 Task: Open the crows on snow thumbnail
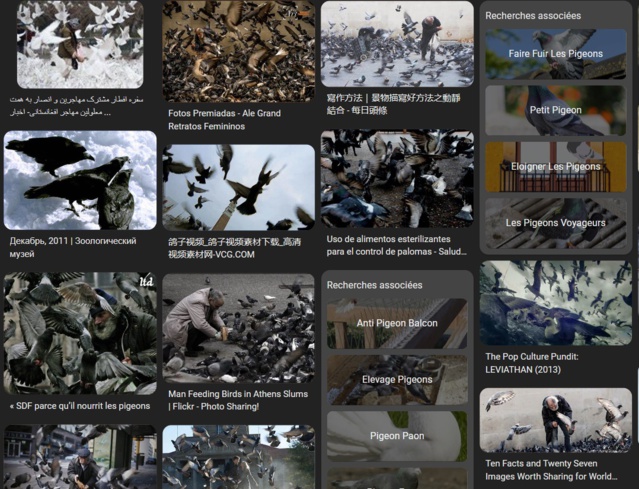point(80,180)
